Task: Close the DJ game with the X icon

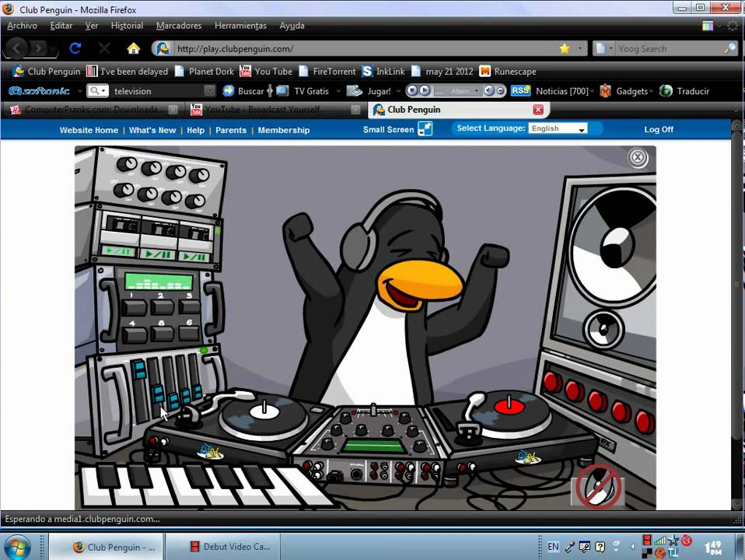Action: pyautogui.click(x=638, y=157)
